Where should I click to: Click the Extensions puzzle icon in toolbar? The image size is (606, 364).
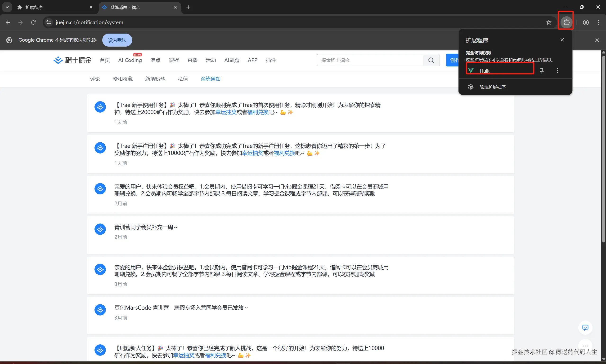click(566, 22)
